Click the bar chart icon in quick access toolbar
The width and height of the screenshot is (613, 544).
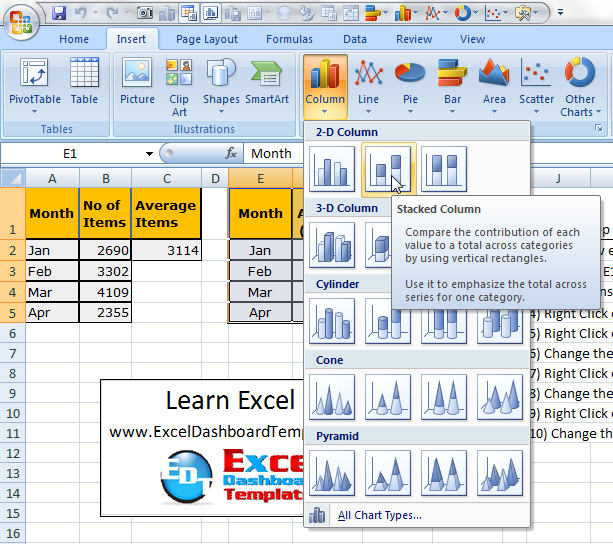pos(375,13)
